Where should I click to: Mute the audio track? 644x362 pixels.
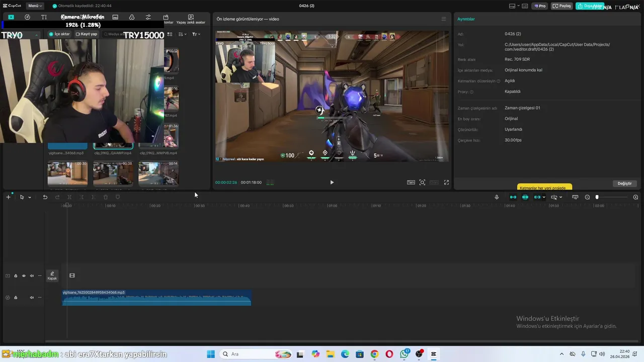pyautogui.click(x=32, y=298)
